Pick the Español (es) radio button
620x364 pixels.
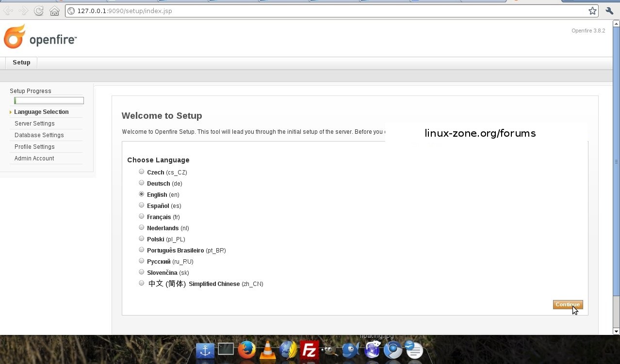[142, 205]
